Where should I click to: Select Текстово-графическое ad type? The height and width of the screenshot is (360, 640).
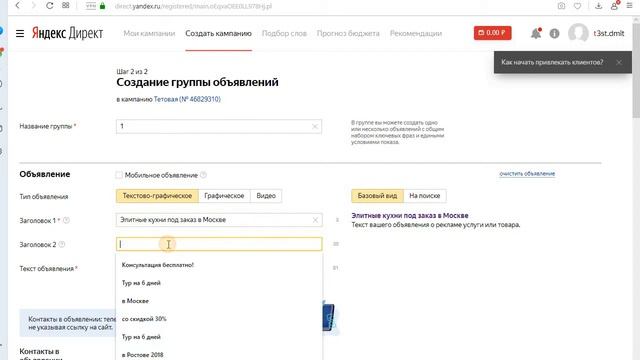[x=157, y=196]
